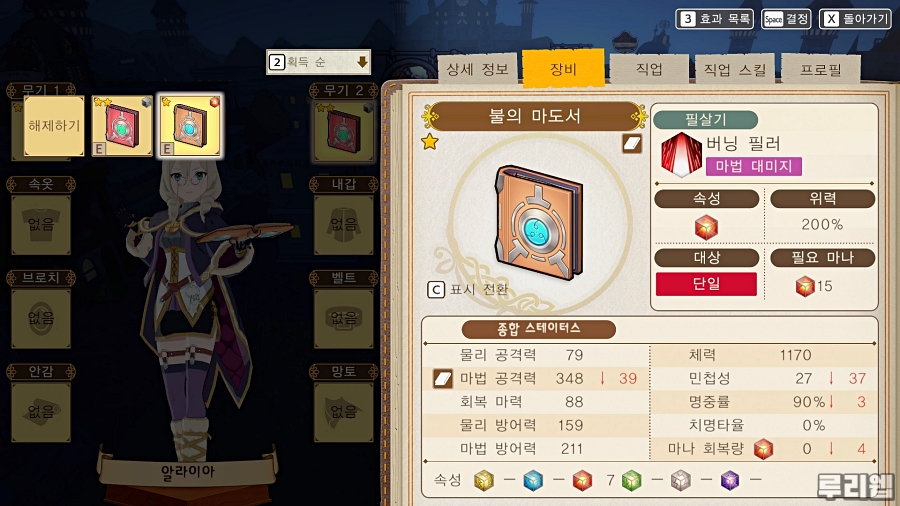
Task: Toggle the marker next to 마법 공격력
Action: [443, 378]
